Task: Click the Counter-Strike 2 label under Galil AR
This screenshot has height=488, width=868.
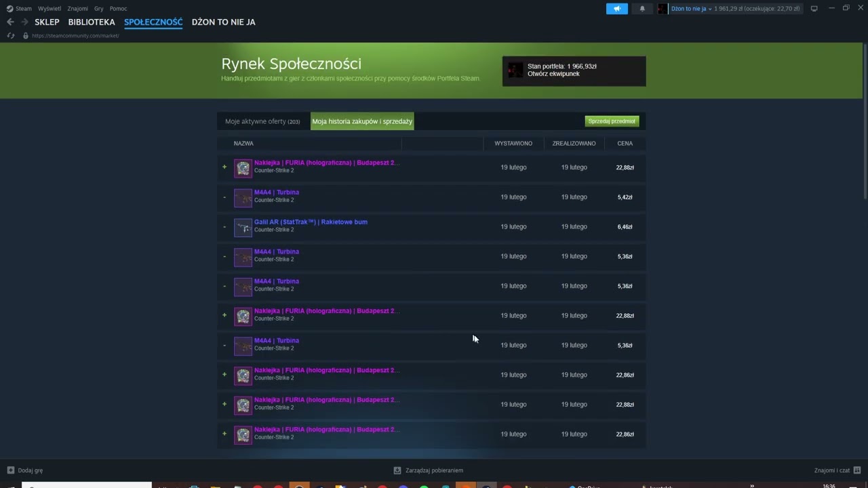Action: point(274,230)
